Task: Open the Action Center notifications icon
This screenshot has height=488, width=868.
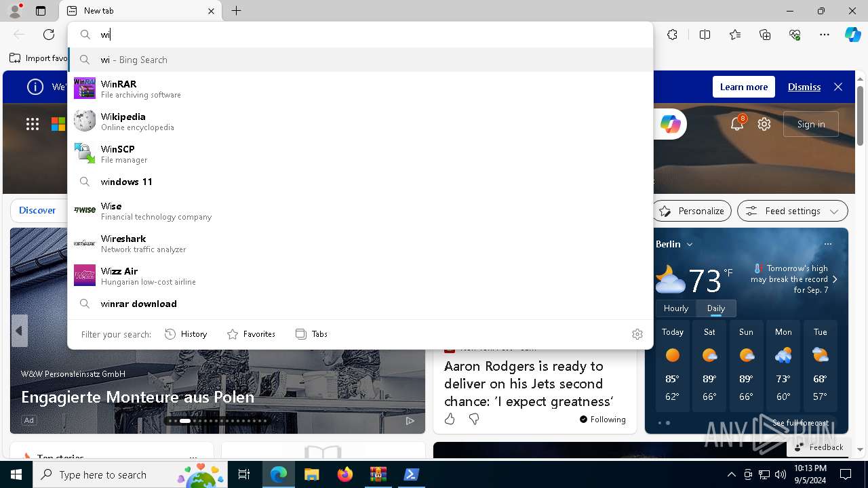Action: (x=846, y=474)
